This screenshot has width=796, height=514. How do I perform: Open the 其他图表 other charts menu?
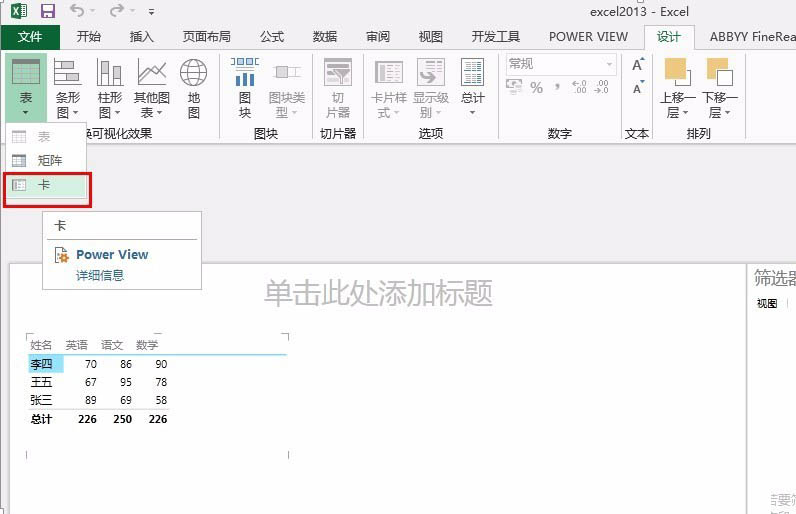pos(151,88)
